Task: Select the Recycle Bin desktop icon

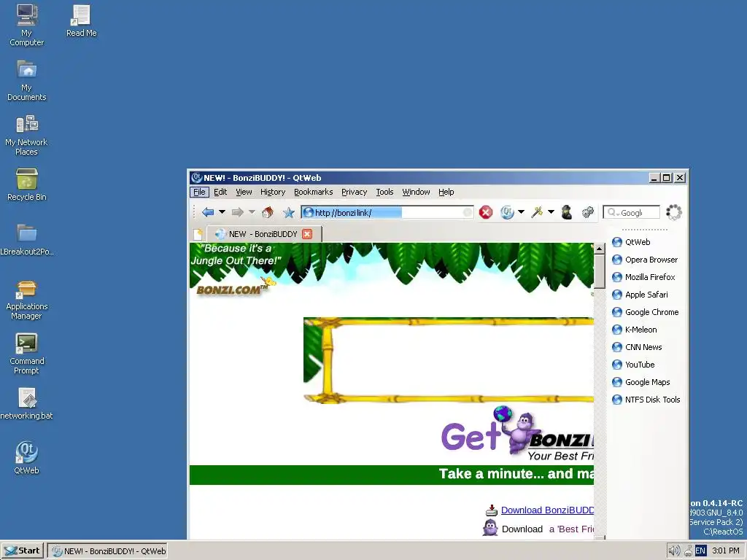Action: coord(27,184)
